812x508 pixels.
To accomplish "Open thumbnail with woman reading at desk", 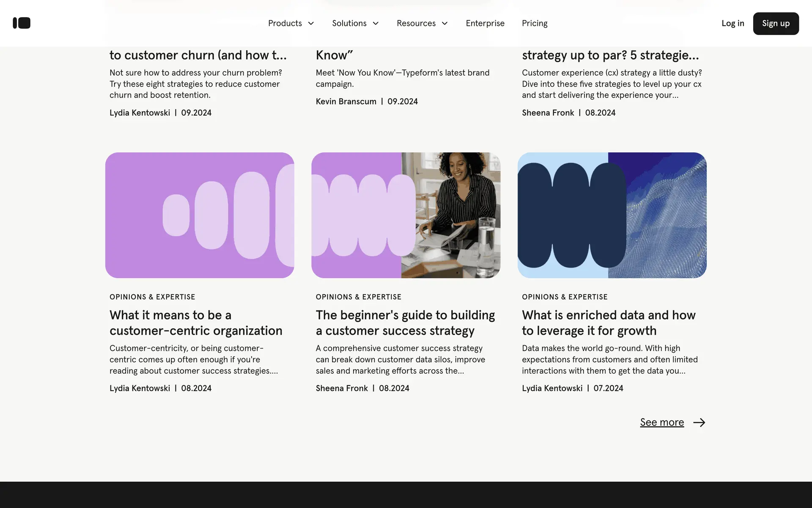I will click(406, 215).
